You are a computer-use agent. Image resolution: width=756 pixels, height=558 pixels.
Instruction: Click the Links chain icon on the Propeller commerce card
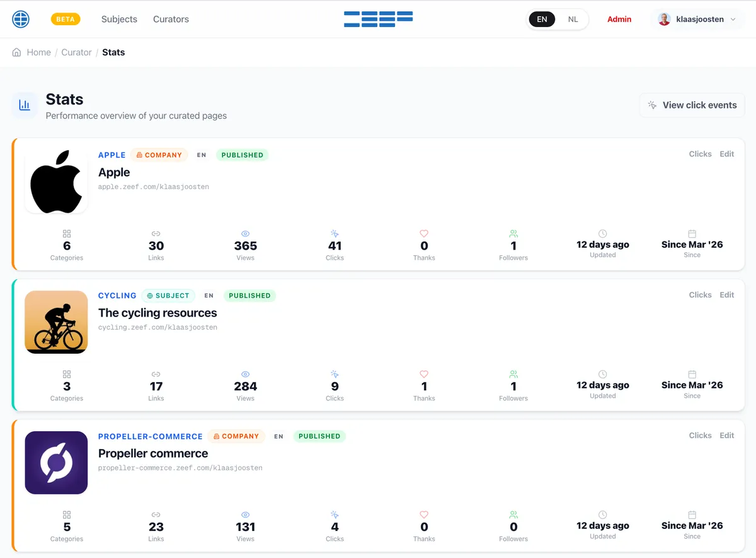point(156,515)
